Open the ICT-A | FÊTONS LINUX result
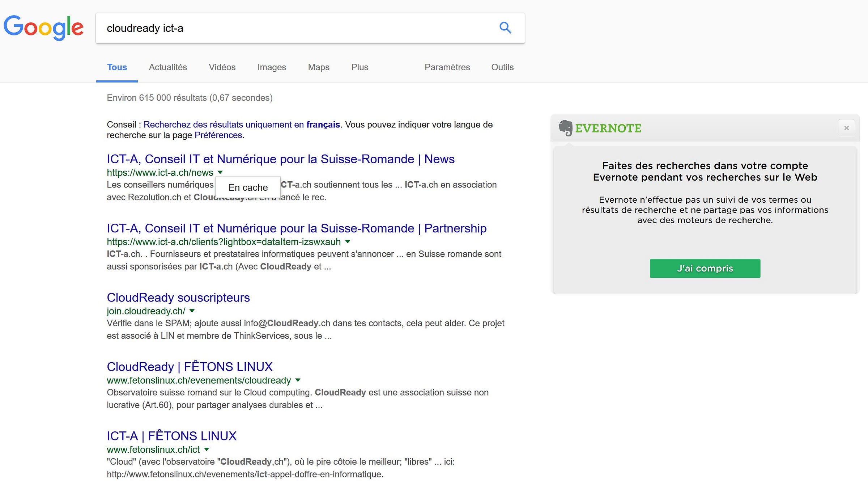The width and height of the screenshot is (868, 485). tap(171, 435)
